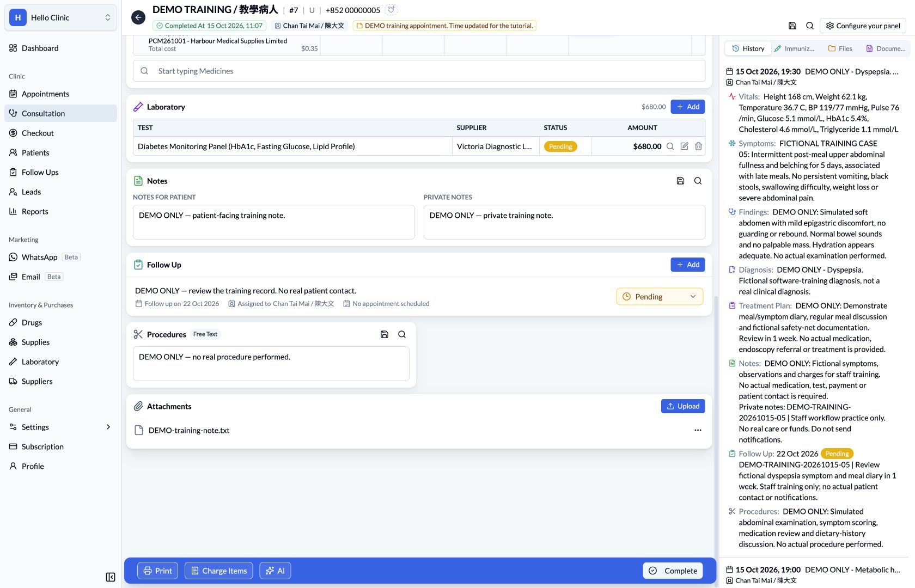The image size is (915, 588).
Task: Open Checkout in the sidebar
Action: click(60, 133)
